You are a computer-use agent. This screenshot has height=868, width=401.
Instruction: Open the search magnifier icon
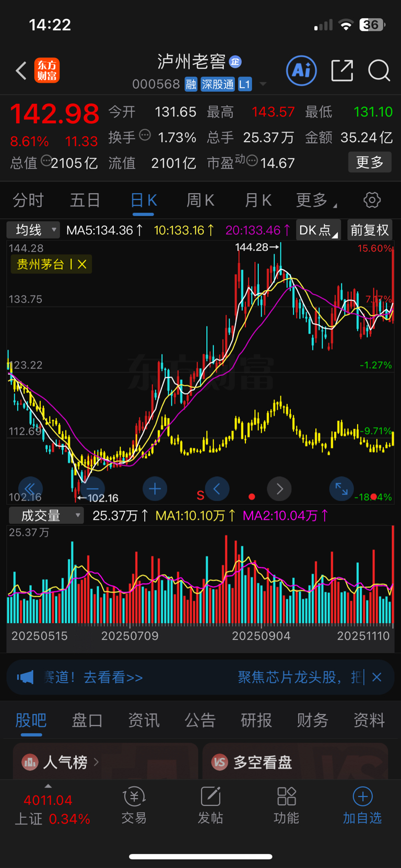(379, 70)
